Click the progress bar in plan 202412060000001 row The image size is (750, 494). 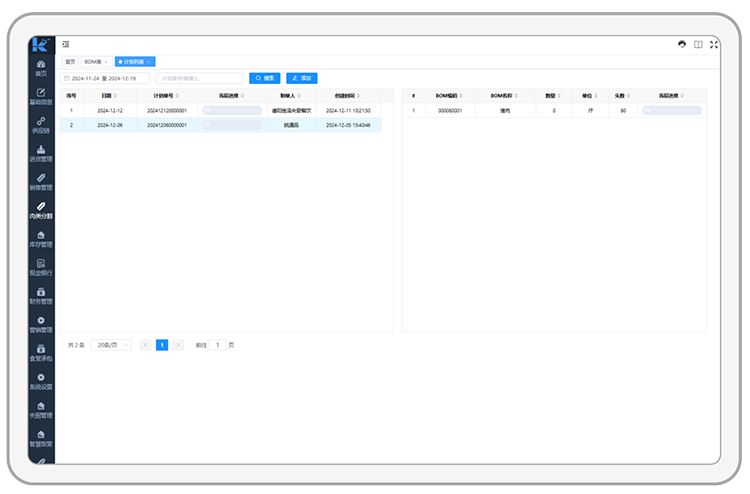point(232,125)
